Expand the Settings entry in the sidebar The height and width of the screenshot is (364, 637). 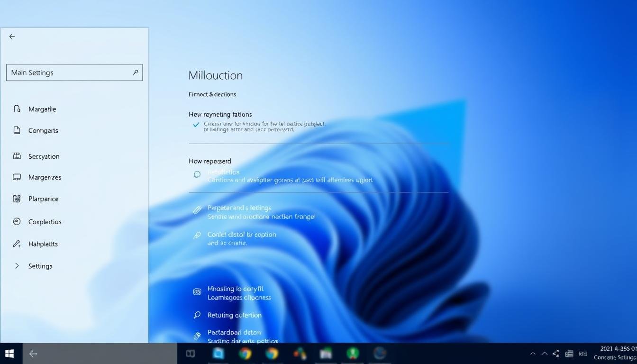[17, 266]
